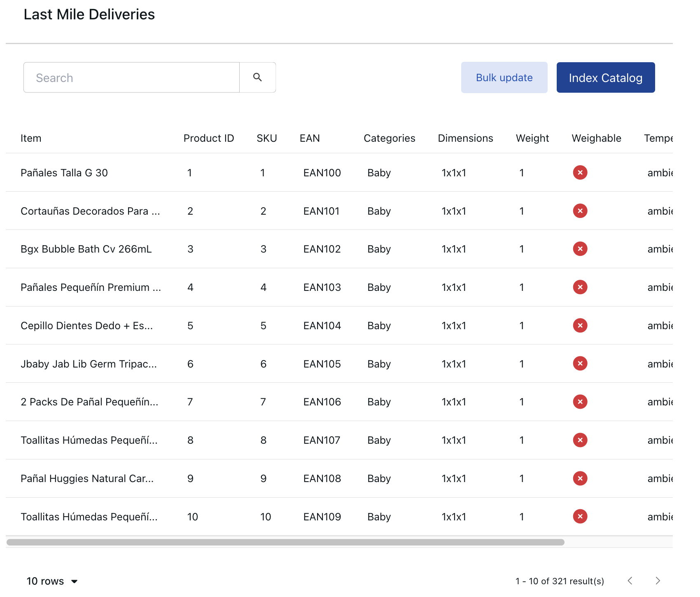
Task: Click the horizontal table scrollbar
Action: 285,542
